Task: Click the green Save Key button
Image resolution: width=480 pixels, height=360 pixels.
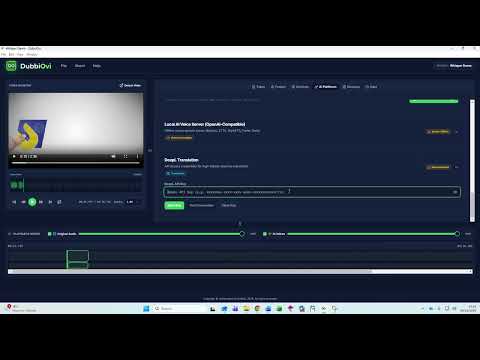Action: [x=174, y=205]
